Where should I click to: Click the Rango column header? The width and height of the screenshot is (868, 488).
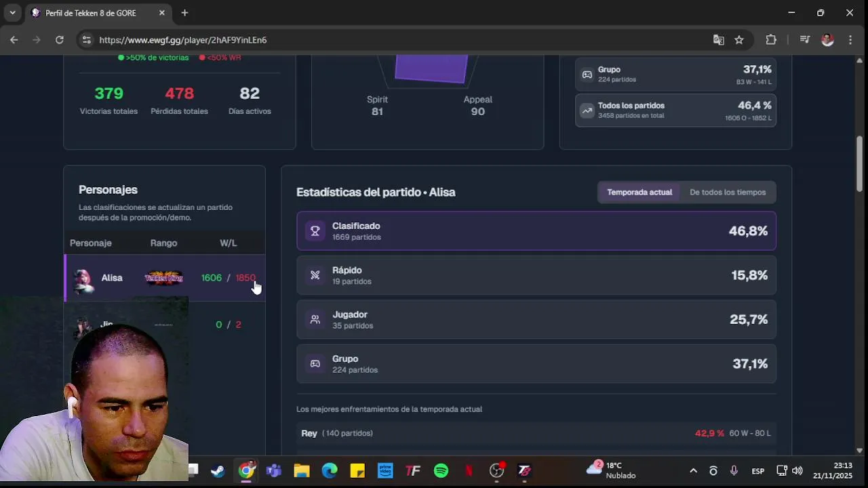coord(163,243)
